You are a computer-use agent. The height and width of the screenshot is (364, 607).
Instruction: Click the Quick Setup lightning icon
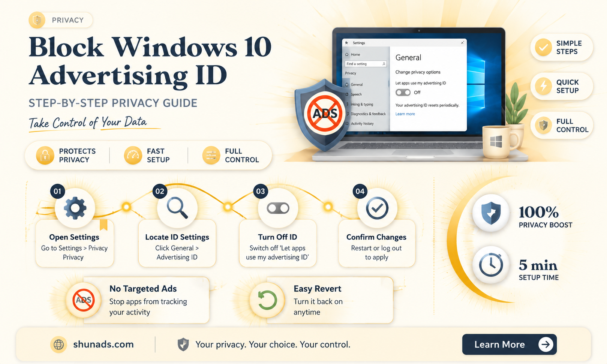pyautogui.click(x=543, y=86)
